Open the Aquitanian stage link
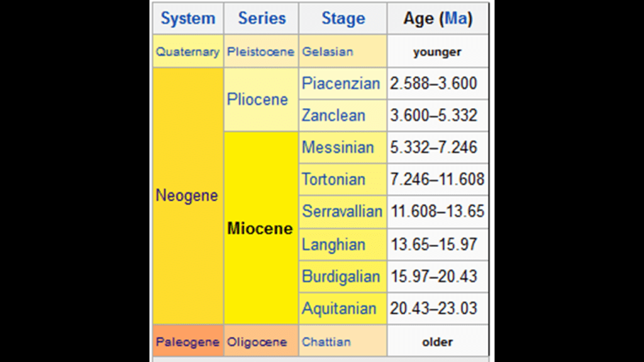 tap(339, 309)
